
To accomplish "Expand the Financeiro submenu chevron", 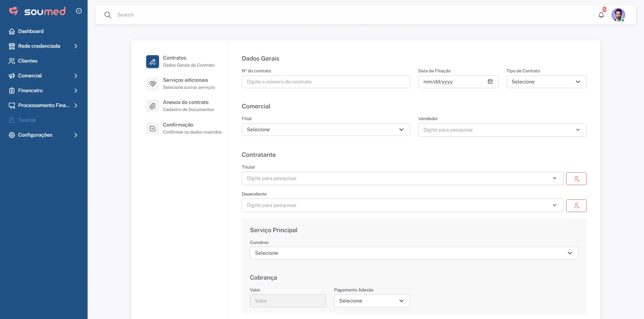I will (76, 91).
